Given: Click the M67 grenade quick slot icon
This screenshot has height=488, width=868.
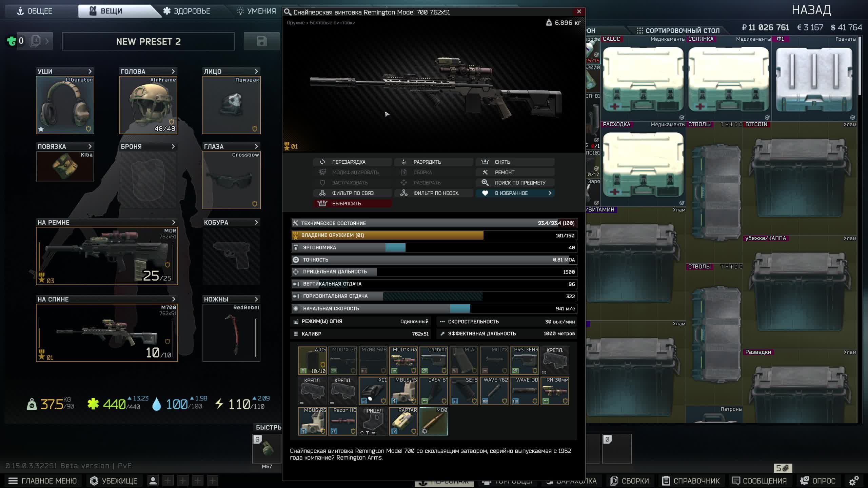Looking at the screenshot, I should pyautogui.click(x=267, y=448).
